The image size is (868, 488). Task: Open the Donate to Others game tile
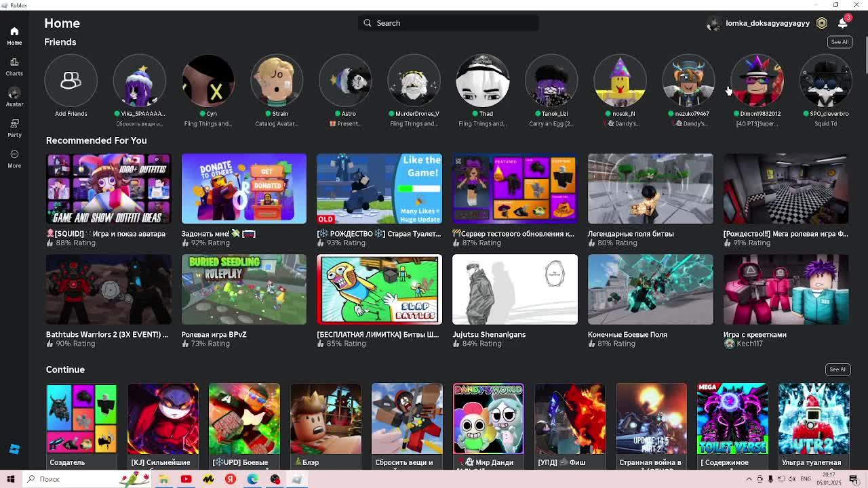[244, 188]
